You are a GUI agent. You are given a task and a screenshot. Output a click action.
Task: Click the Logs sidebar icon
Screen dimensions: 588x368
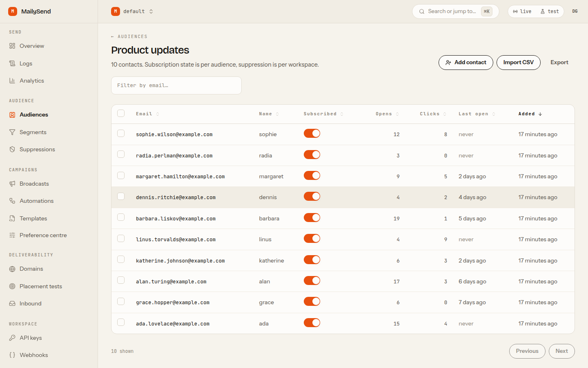click(x=12, y=63)
